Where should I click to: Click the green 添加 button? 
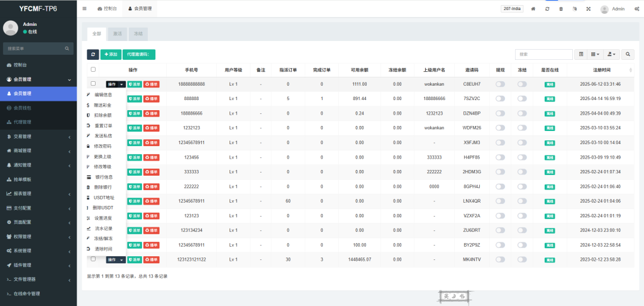tap(111, 55)
